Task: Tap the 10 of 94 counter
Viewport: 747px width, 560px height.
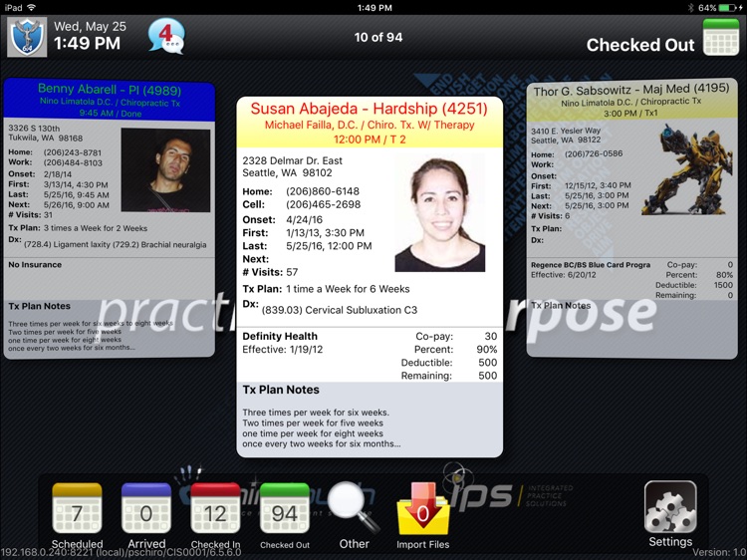Action: click(x=378, y=37)
